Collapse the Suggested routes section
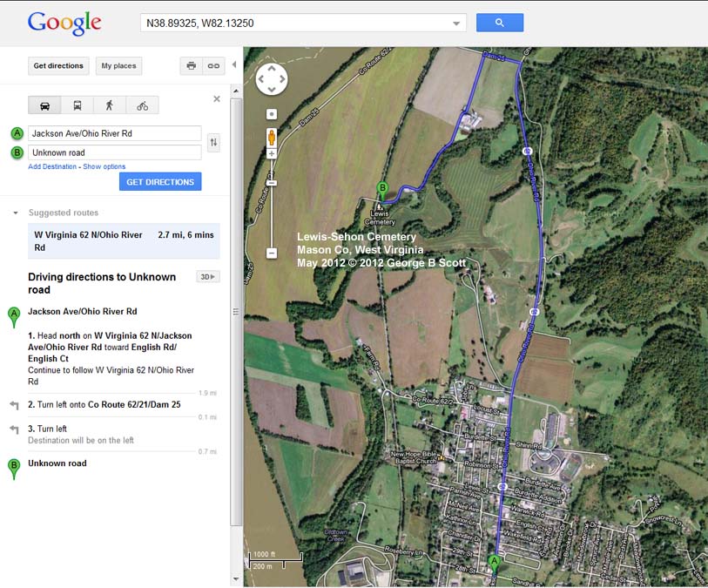708x588 pixels. click(x=16, y=213)
